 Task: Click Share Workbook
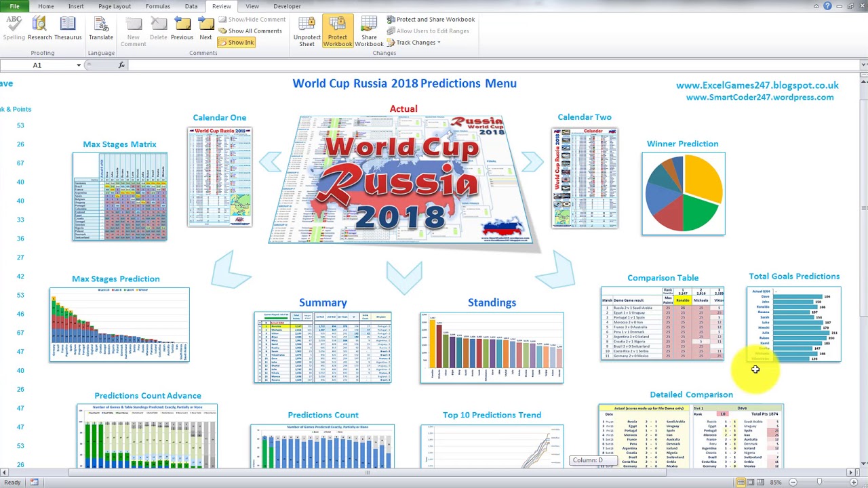(x=369, y=31)
